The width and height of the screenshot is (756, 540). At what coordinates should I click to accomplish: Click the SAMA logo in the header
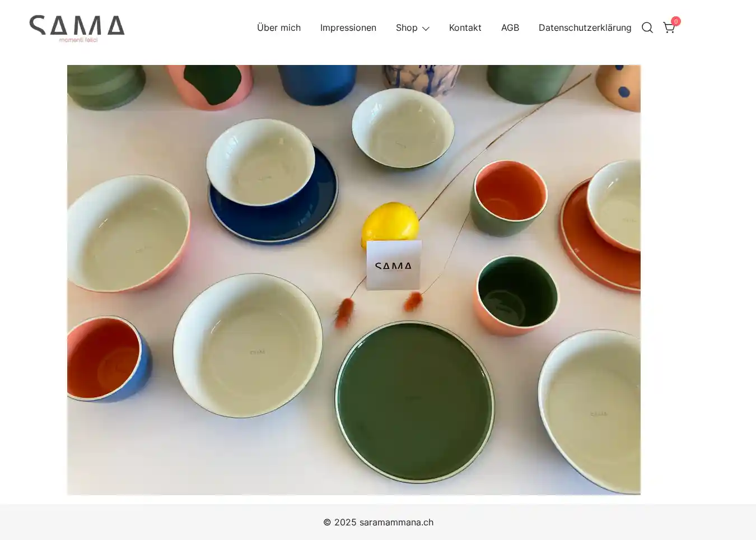[77, 29]
